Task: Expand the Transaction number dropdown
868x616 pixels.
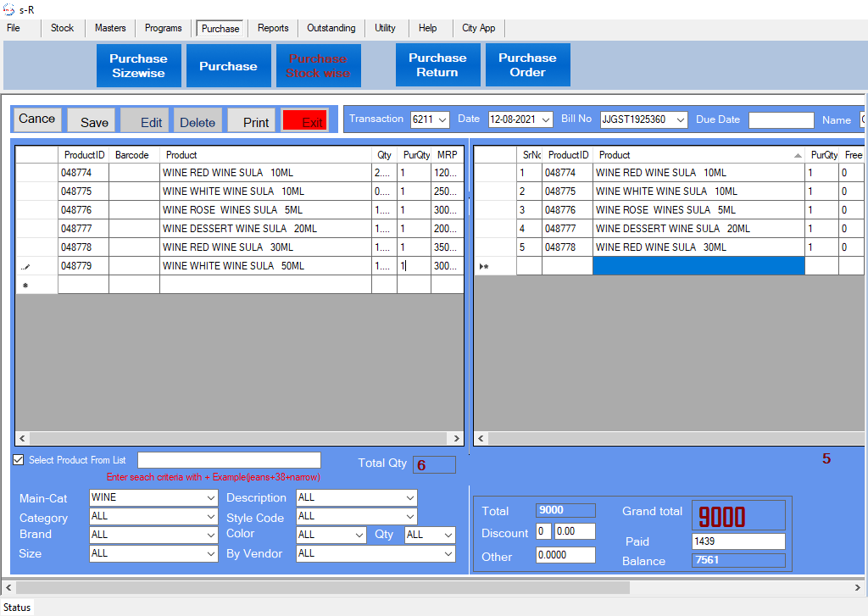Action: pos(442,120)
